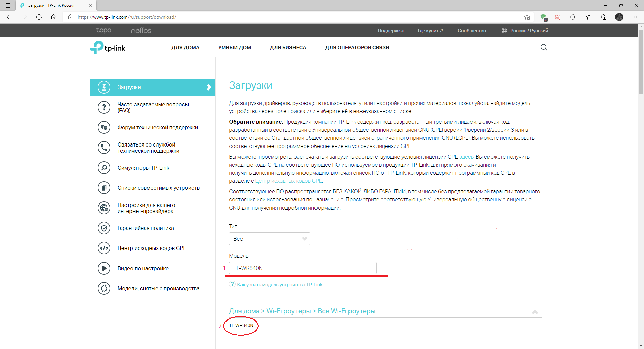Click the phone icon for support contact
The image size is (644, 349).
point(104,148)
